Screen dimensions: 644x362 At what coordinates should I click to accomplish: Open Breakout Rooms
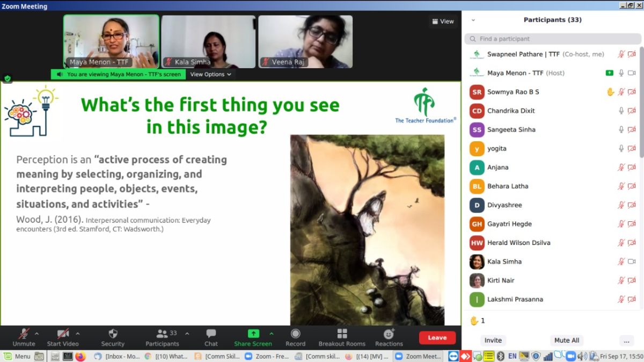[342, 334]
